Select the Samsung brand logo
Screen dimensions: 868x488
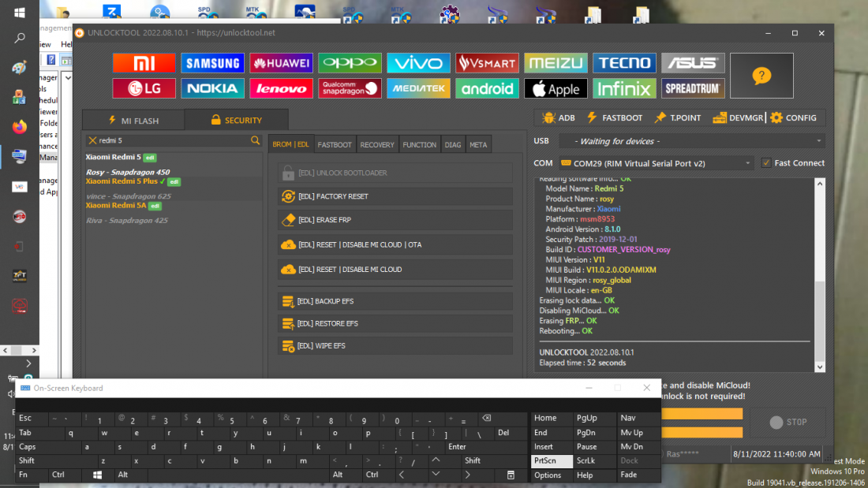coord(212,63)
